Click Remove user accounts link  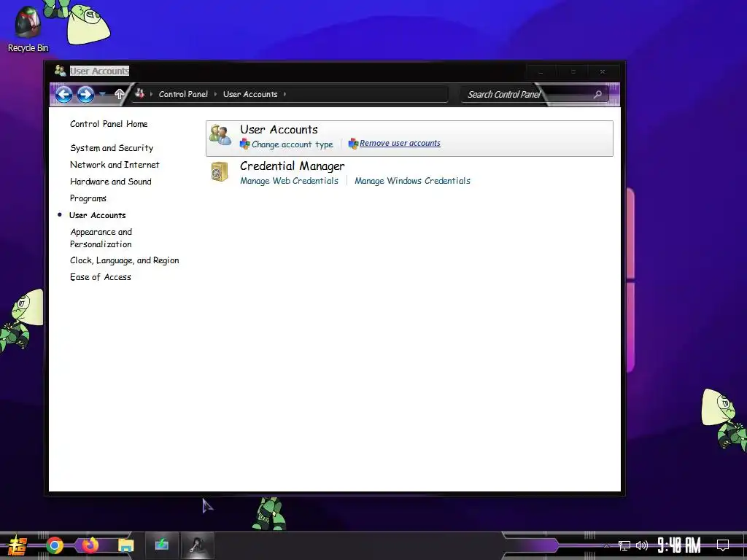400,143
